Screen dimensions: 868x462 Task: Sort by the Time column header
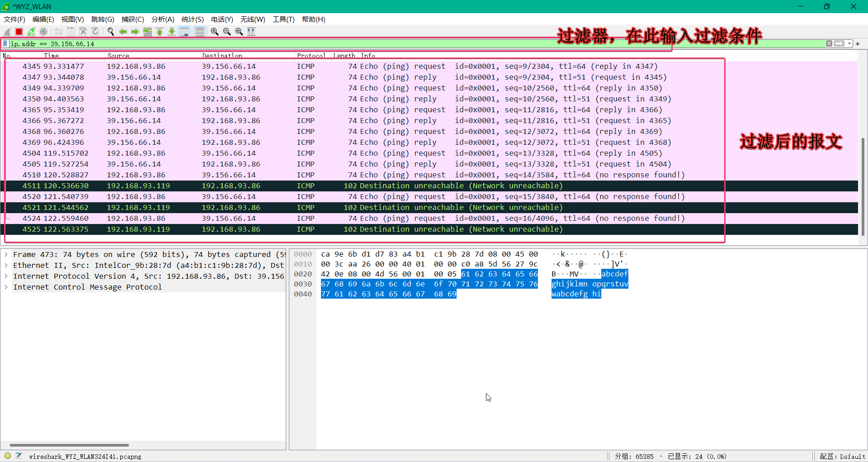point(73,56)
